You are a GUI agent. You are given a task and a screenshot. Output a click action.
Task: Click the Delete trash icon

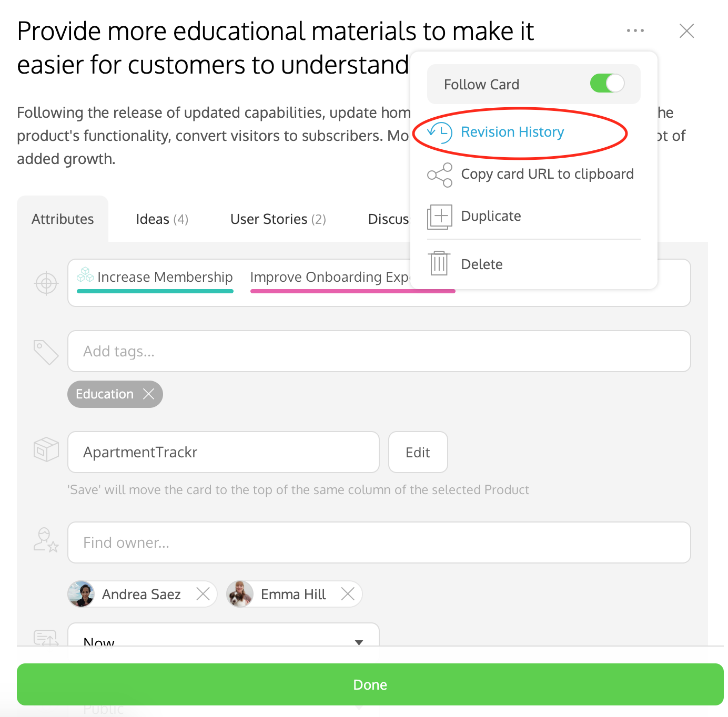[439, 263]
